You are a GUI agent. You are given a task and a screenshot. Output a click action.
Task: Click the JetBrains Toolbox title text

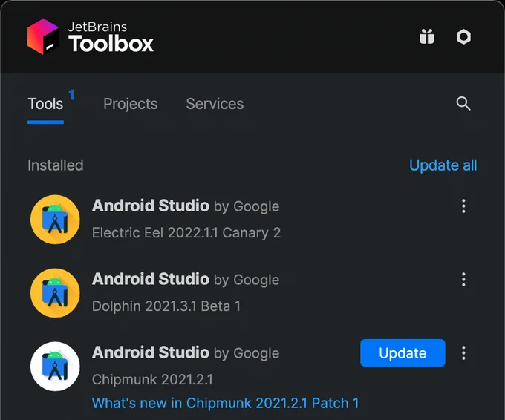click(x=111, y=37)
